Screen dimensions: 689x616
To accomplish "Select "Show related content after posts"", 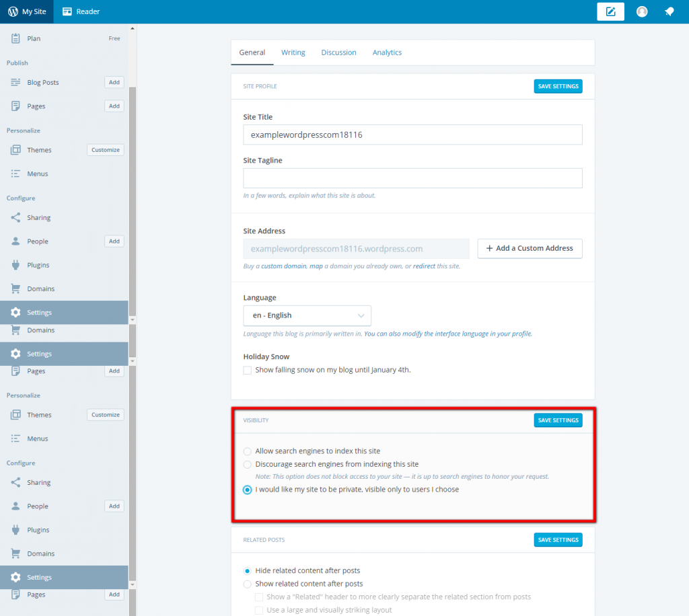I will [247, 584].
